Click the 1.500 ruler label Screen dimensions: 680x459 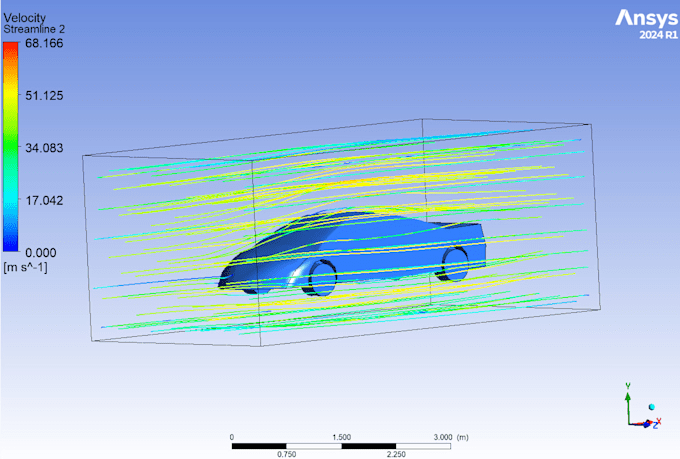click(341, 437)
